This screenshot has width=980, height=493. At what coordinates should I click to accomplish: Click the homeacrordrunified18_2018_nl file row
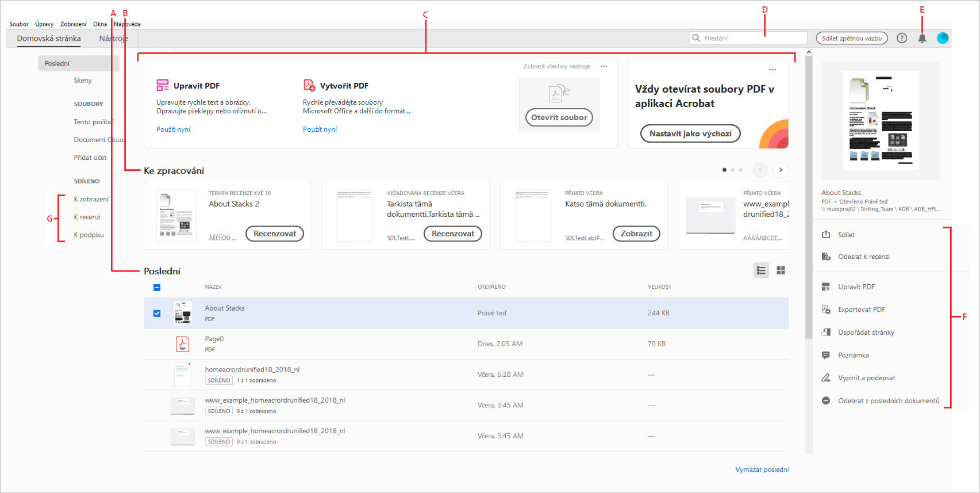(x=466, y=374)
